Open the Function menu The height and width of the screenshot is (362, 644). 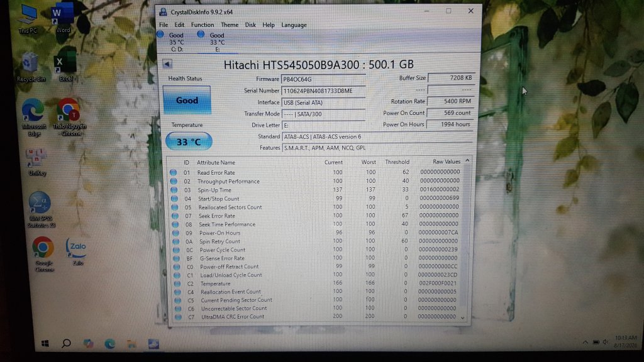(203, 25)
